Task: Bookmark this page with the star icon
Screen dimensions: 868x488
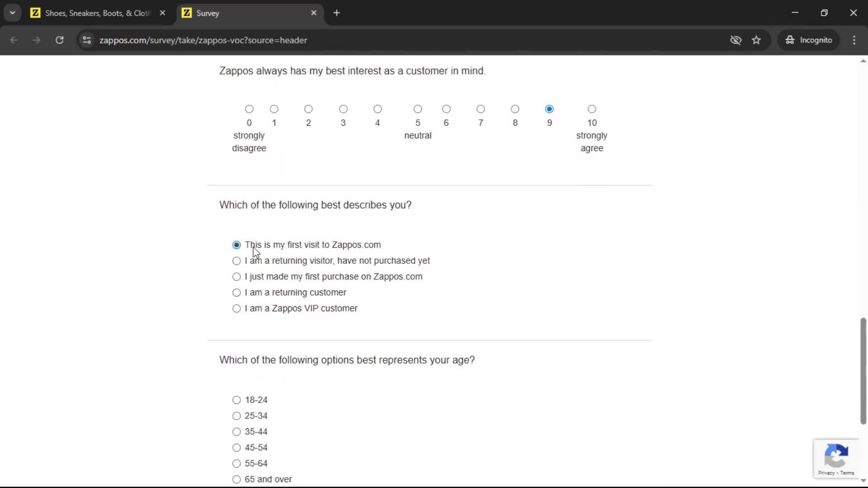Action: pyautogui.click(x=756, y=40)
